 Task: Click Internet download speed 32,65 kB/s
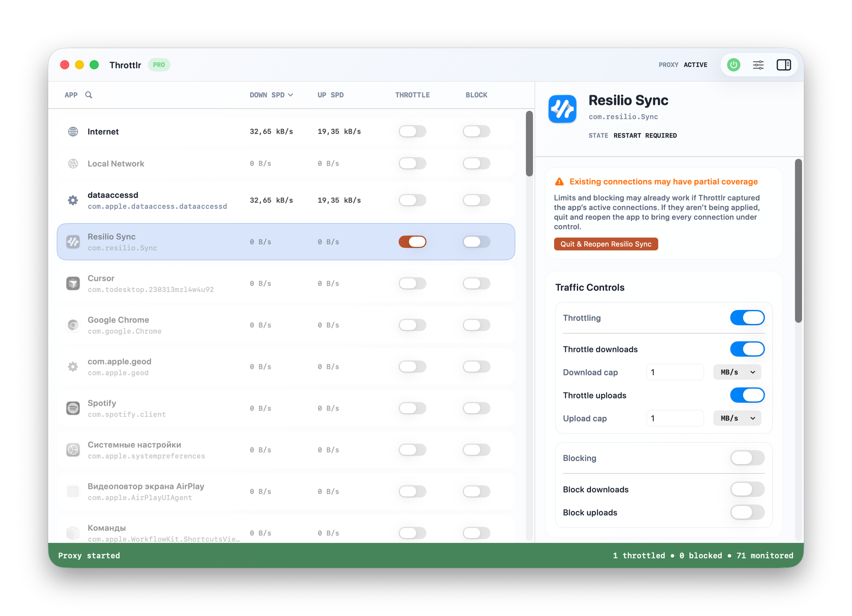coord(271,132)
